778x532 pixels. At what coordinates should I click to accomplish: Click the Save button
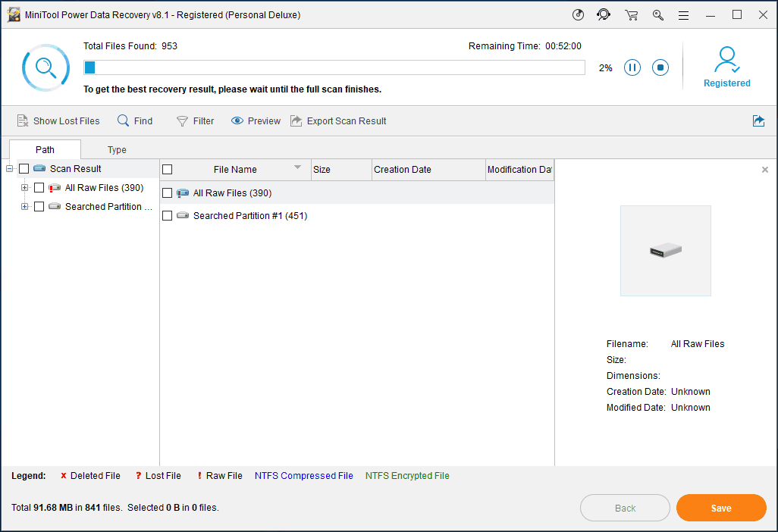tap(721, 508)
